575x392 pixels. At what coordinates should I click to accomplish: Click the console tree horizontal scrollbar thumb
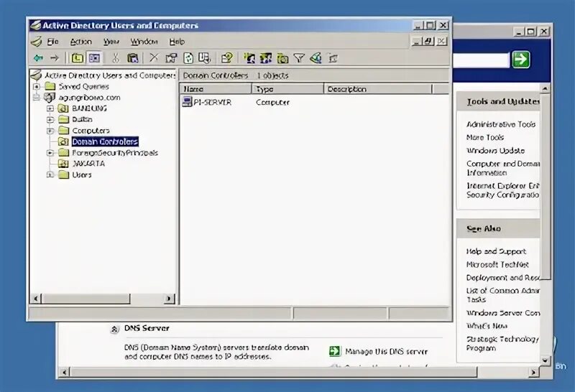86,299
